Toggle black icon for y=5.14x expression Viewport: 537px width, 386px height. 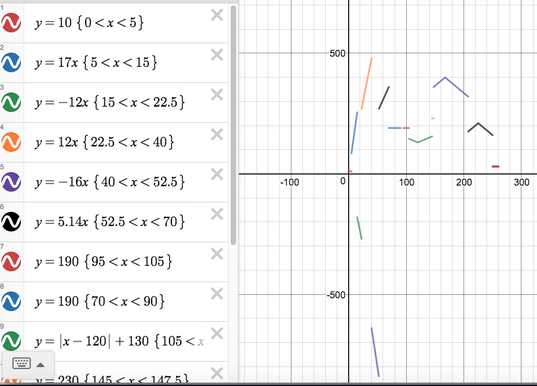(x=11, y=222)
